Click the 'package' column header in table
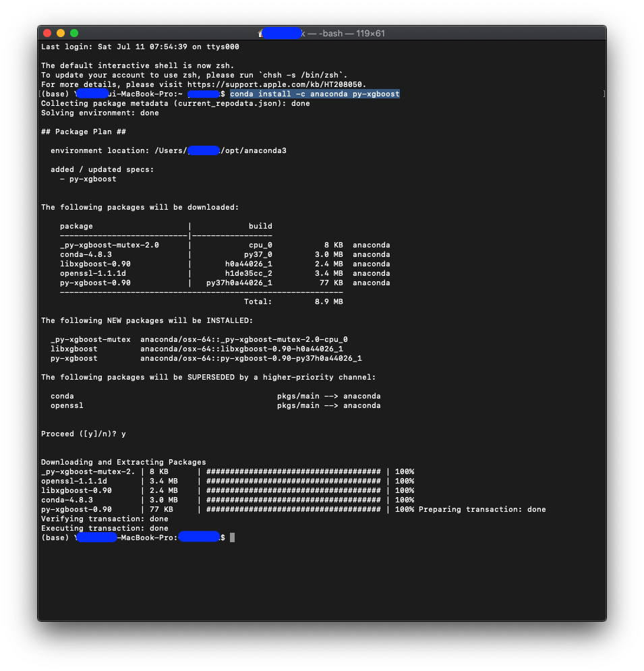 (x=76, y=226)
